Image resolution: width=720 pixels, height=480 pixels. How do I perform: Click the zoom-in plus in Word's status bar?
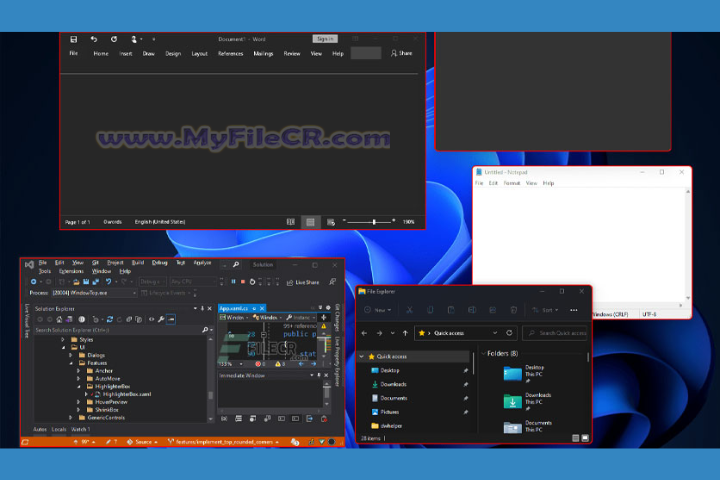tap(394, 221)
